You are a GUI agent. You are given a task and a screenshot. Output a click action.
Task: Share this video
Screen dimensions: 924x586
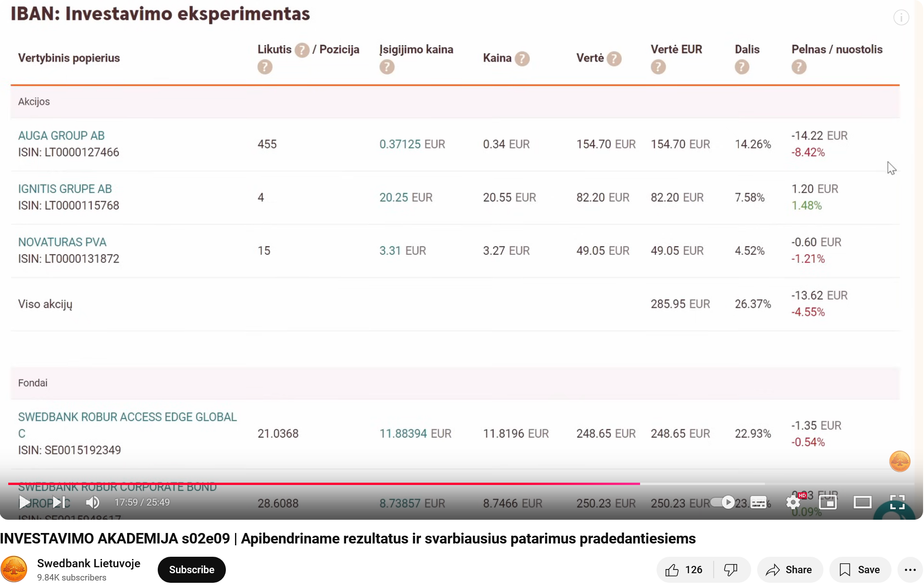point(790,570)
